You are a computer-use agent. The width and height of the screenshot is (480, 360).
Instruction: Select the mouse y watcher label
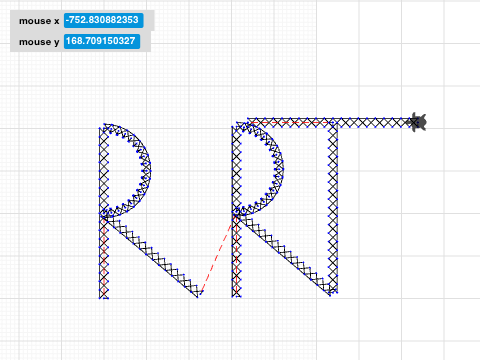39,42
